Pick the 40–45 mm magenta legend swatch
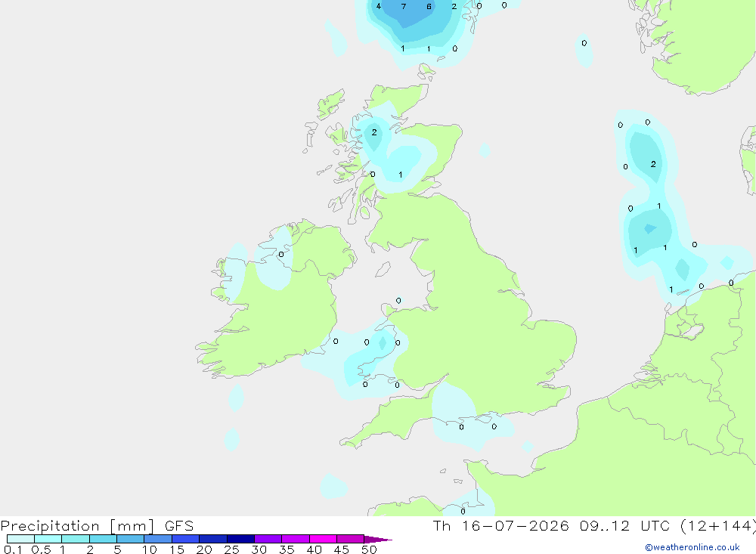 (323, 539)
